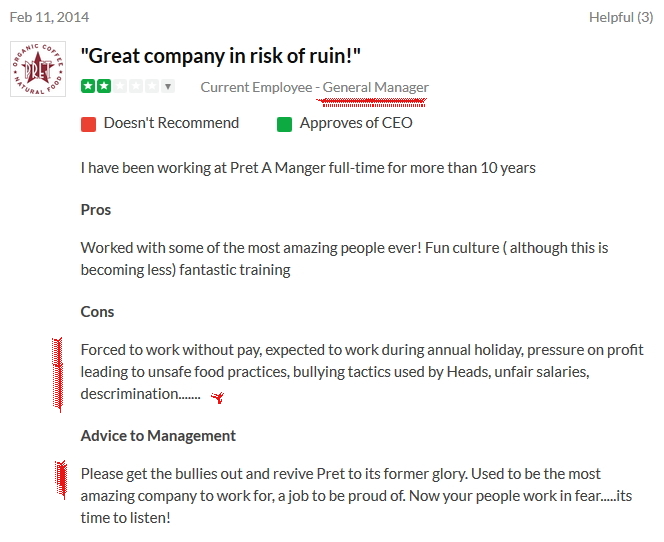664x542 pixels.
Task: Click the Doesn't Recommend label
Action: click(171, 123)
